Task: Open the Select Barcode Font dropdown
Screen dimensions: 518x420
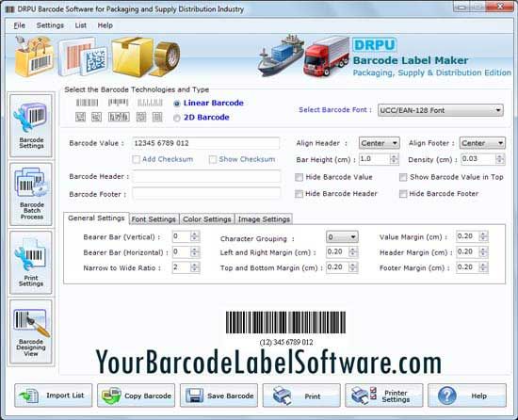Action: point(441,110)
